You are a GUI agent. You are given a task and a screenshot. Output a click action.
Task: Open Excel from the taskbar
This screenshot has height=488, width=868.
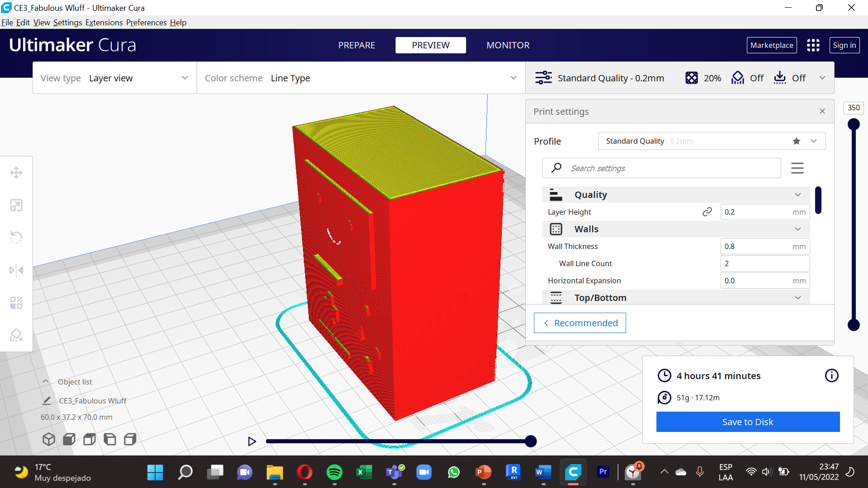pyautogui.click(x=364, y=472)
